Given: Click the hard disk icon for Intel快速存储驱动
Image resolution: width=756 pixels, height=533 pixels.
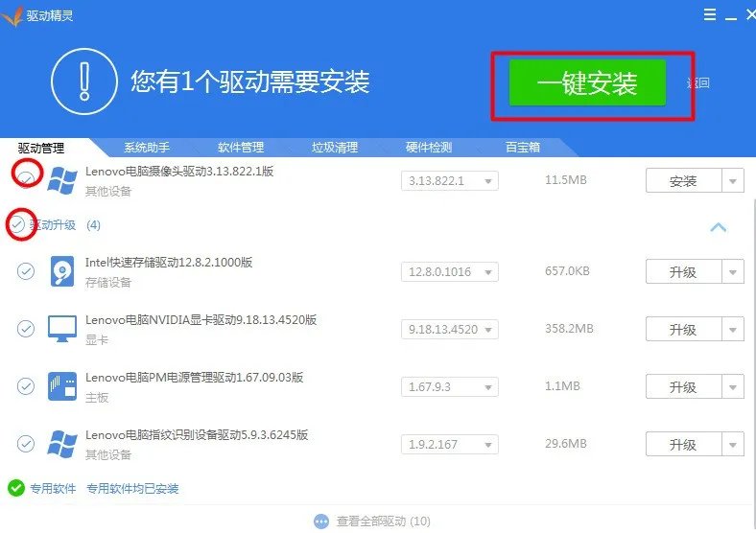Looking at the screenshot, I should coord(62,271).
